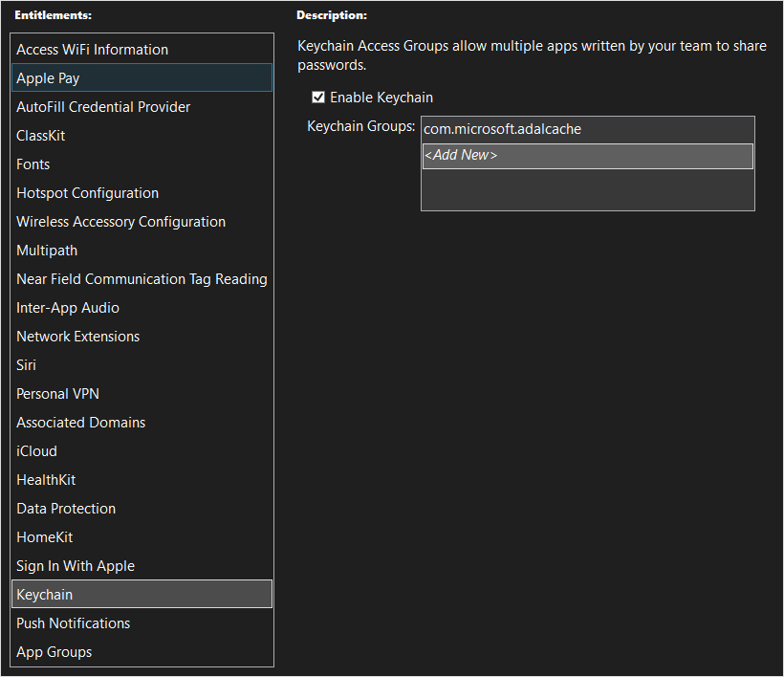Select the Multipath entitlement
784x677 pixels.
pos(47,251)
